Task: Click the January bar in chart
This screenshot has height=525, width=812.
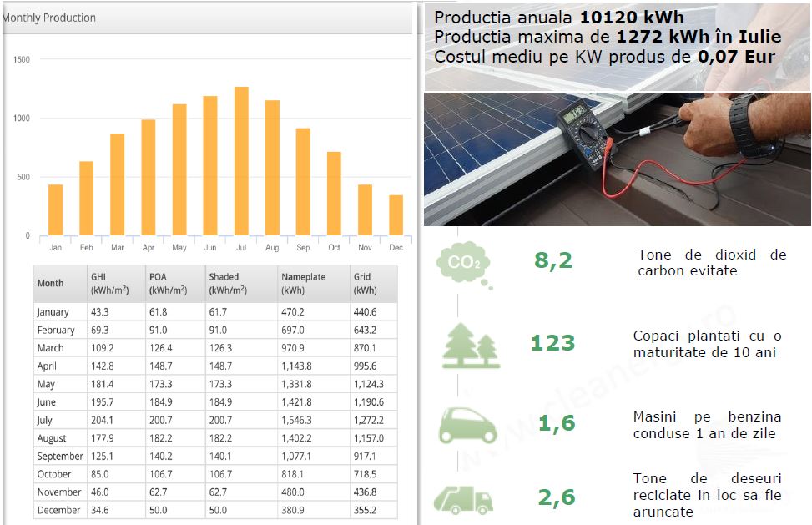Action: 55,209
